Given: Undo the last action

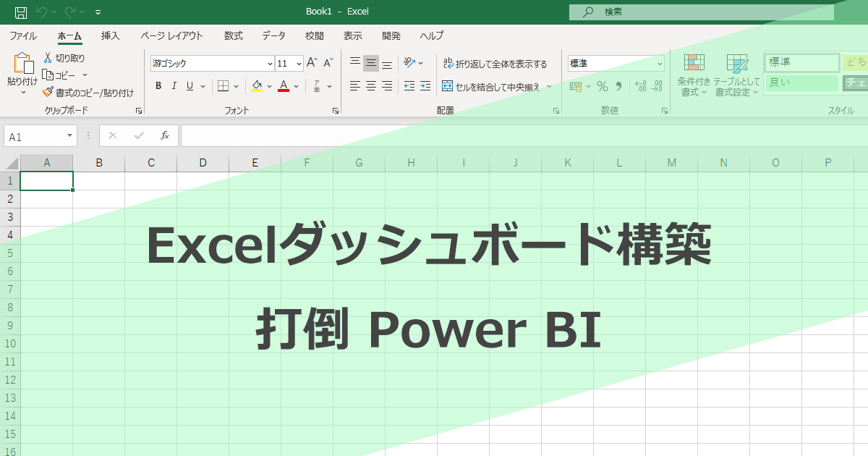Looking at the screenshot, I should (41, 12).
